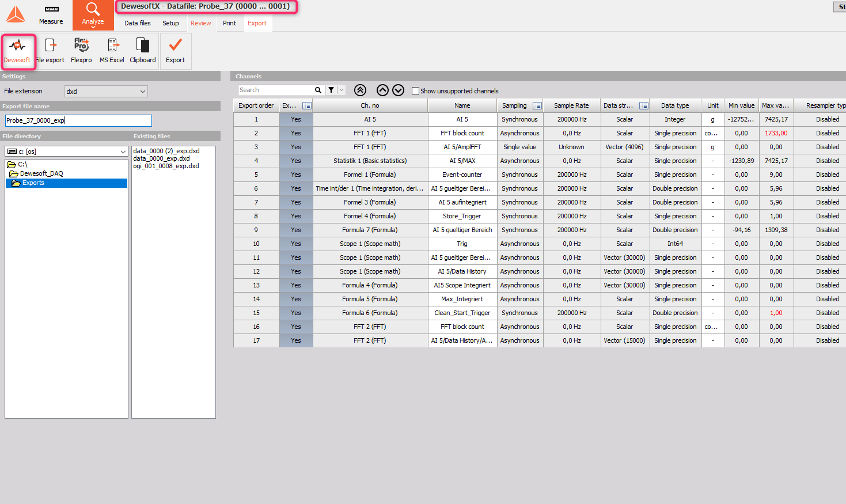Choose Flexpro export option
The width and height of the screenshot is (846, 504).
[x=81, y=51]
